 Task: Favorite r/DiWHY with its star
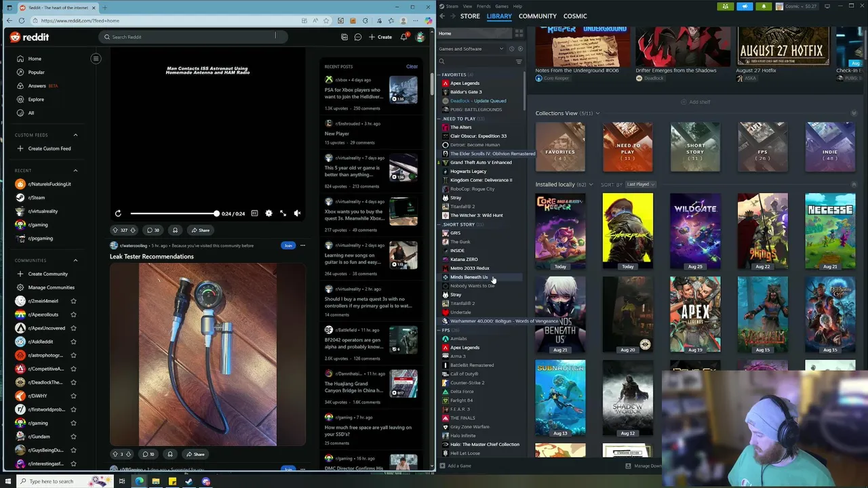point(73,396)
